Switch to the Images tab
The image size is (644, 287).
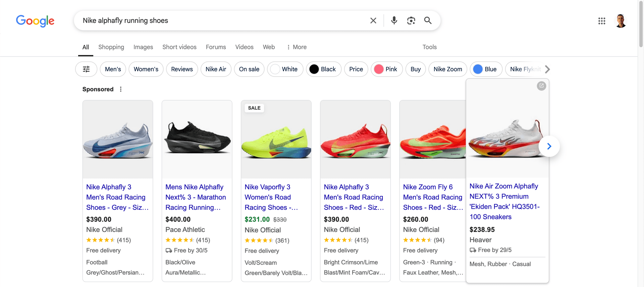(x=143, y=47)
